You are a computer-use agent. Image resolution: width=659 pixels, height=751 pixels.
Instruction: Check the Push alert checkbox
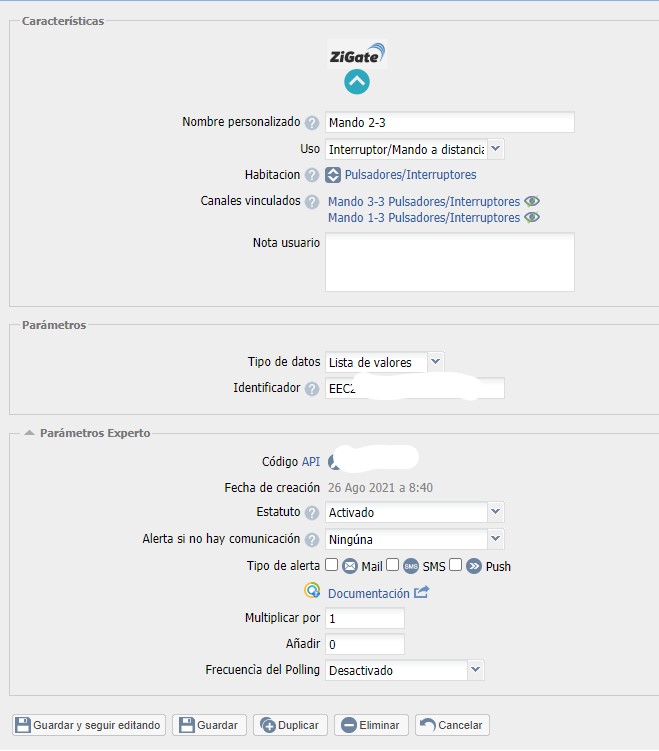[x=456, y=565]
